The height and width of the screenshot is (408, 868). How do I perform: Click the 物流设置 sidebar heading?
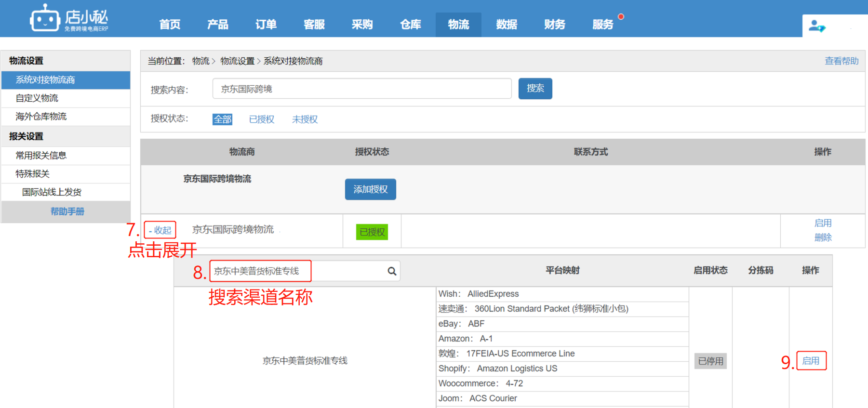pos(27,61)
